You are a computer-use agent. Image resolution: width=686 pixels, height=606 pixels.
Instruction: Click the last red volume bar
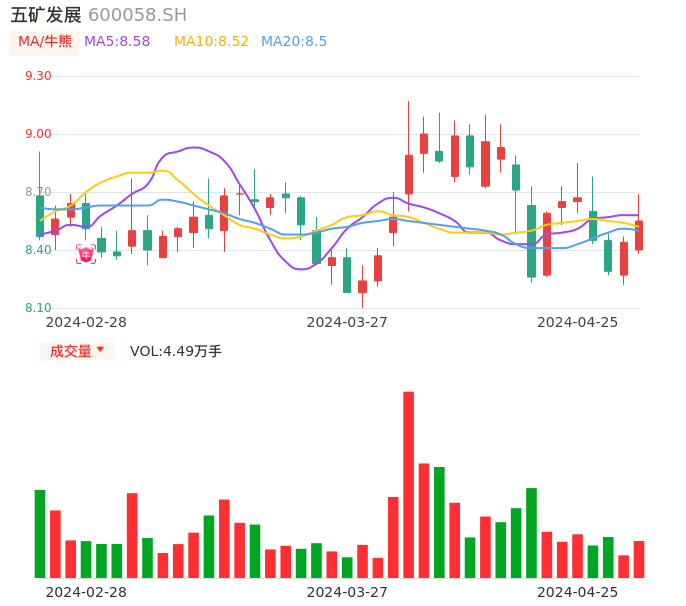tap(639, 559)
